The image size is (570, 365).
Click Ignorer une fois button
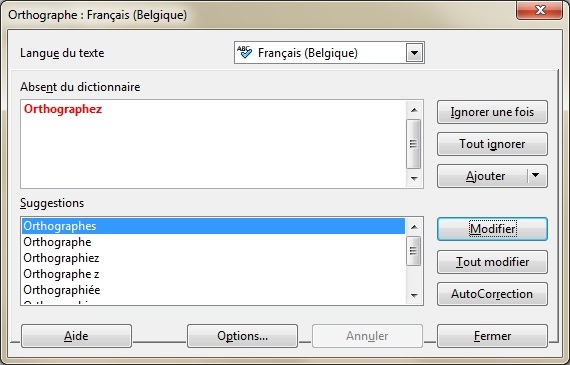point(492,112)
